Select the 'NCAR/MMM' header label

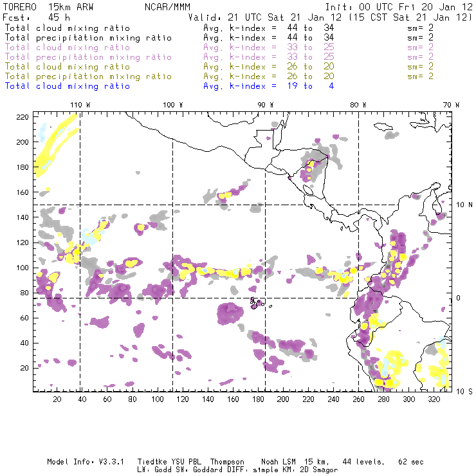[167, 7]
